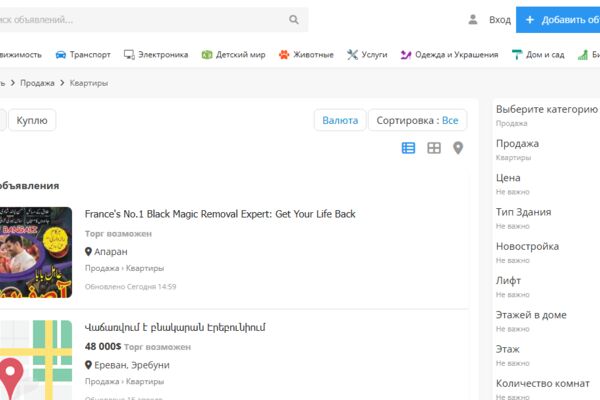
Task: Click the Квартиры breadcrumb link
Action: (89, 83)
